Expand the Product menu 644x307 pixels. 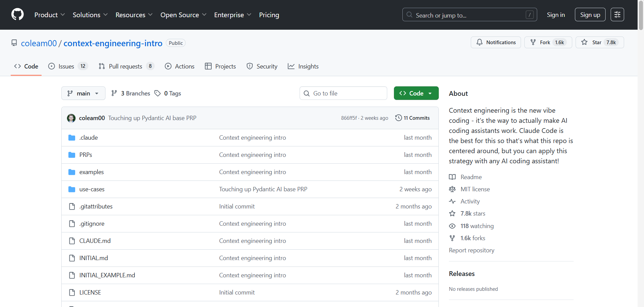pos(50,15)
